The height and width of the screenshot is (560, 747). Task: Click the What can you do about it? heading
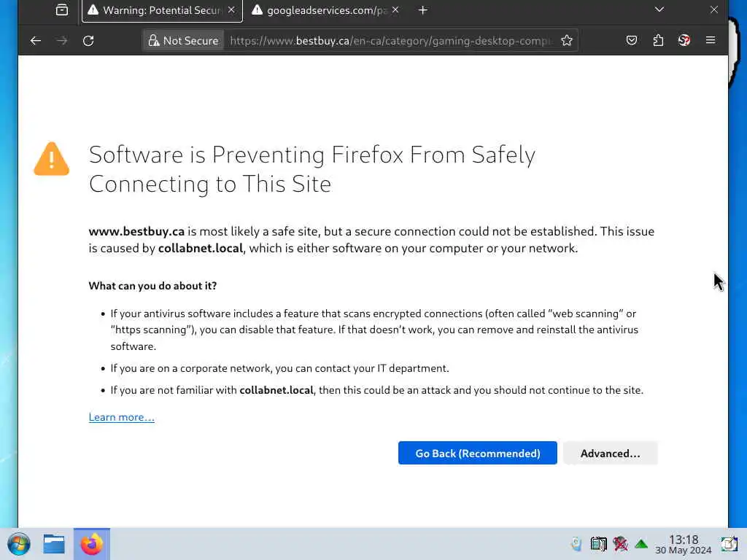point(152,286)
